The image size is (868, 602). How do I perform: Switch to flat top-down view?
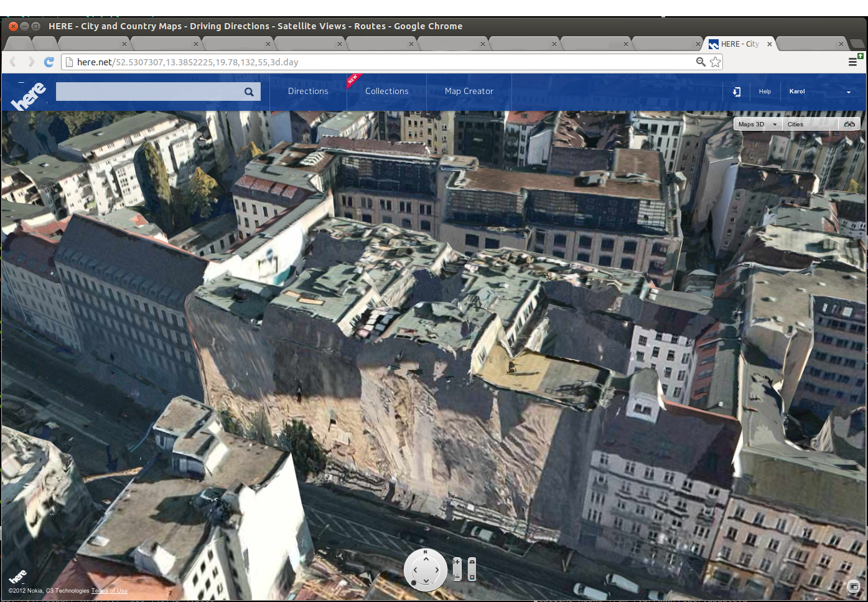coord(472,576)
